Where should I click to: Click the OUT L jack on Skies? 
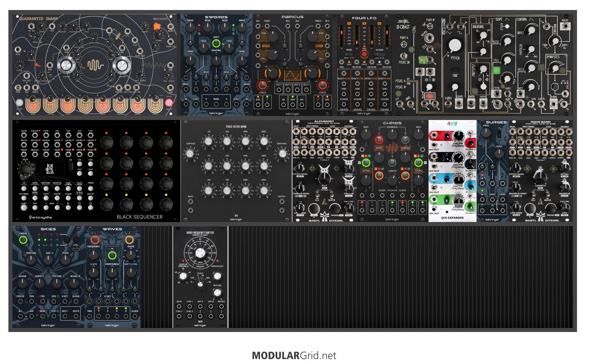[65, 316]
